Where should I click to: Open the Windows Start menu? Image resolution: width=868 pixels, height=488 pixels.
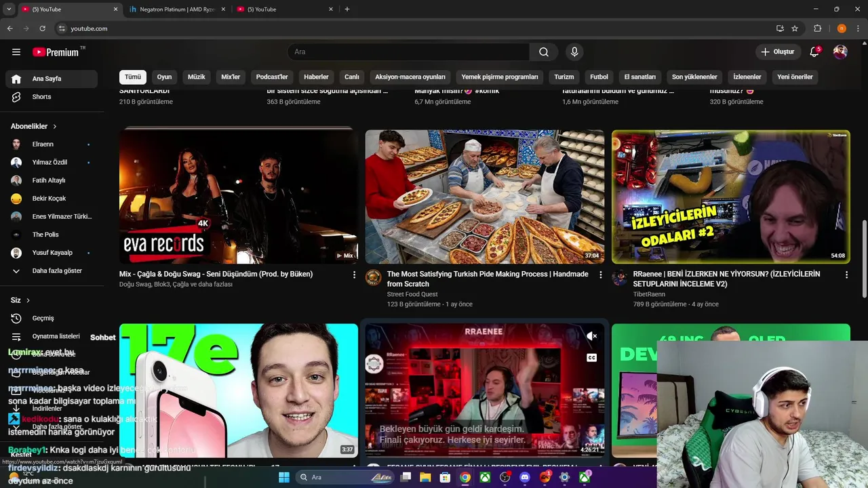coord(284,477)
